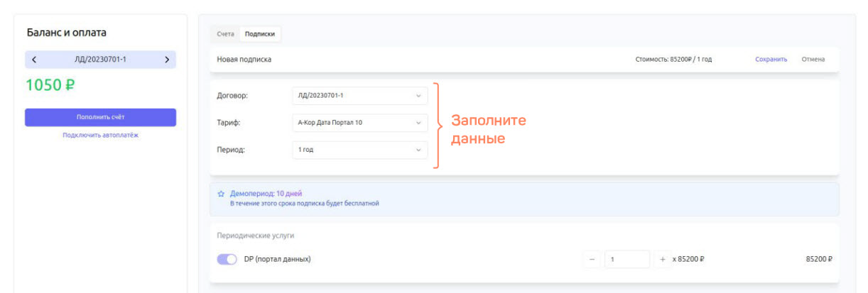Decrease DP quantity with minus button
Viewport: 868px width, 293px height.
593,260
